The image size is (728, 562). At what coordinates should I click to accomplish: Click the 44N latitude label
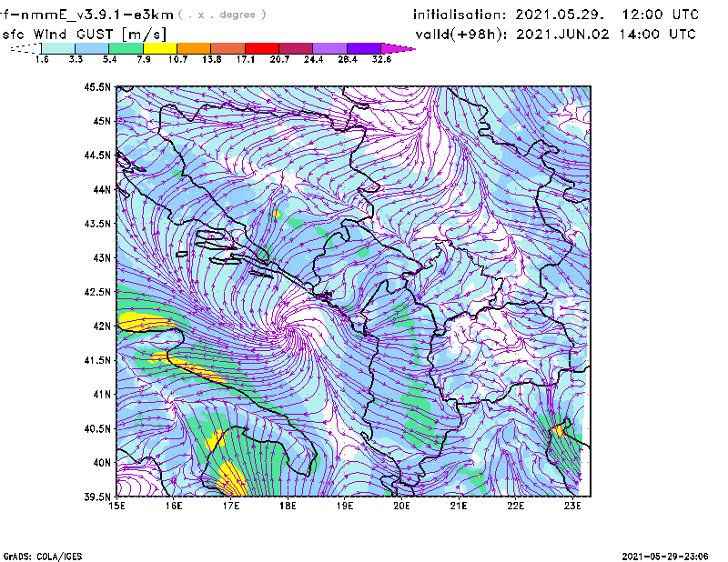pos(102,189)
